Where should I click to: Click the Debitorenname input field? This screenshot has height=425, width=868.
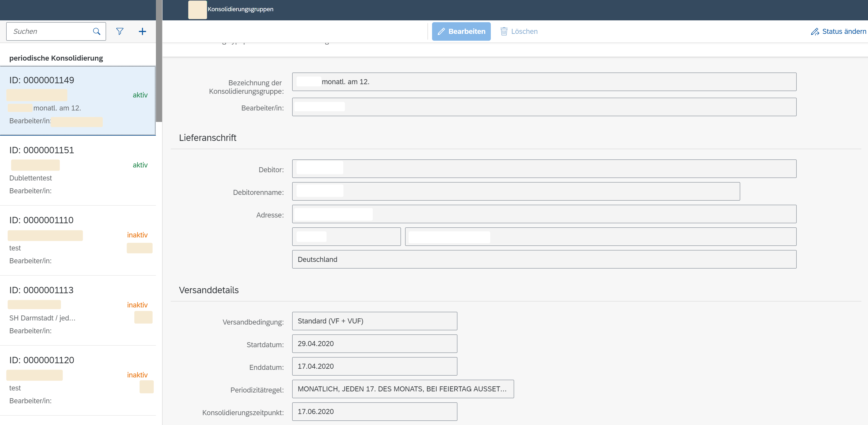tap(516, 191)
